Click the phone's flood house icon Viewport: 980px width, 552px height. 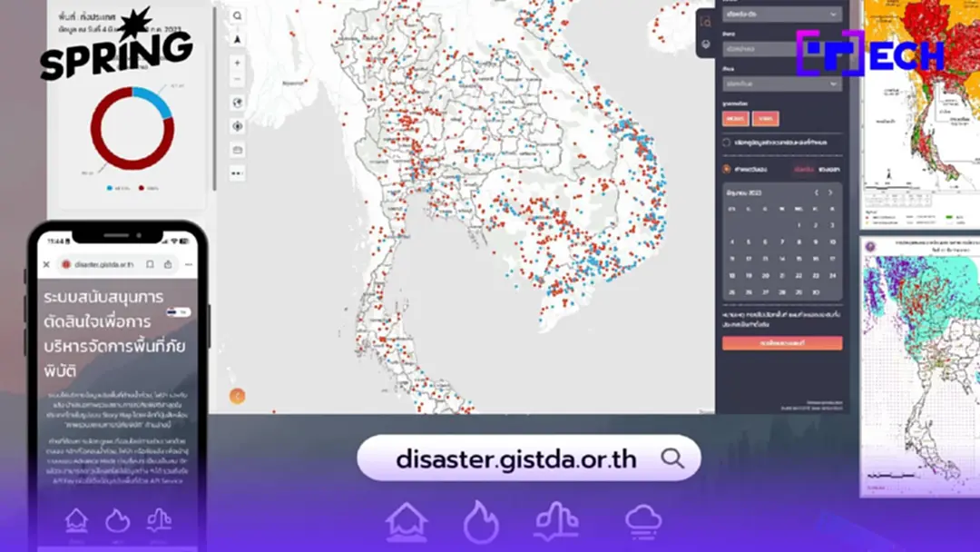pos(76,521)
